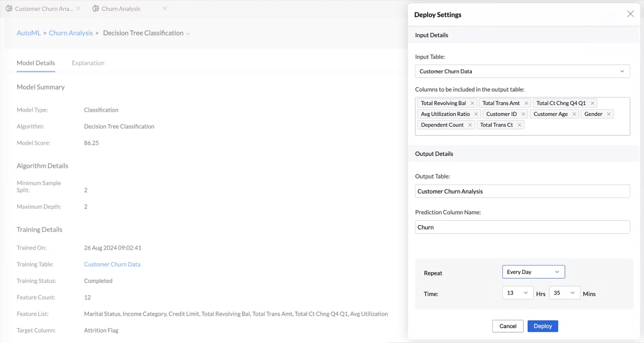The height and width of the screenshot is (343, 644).
Task: Remove the Customer ID column tag
Action: [523, 114]
